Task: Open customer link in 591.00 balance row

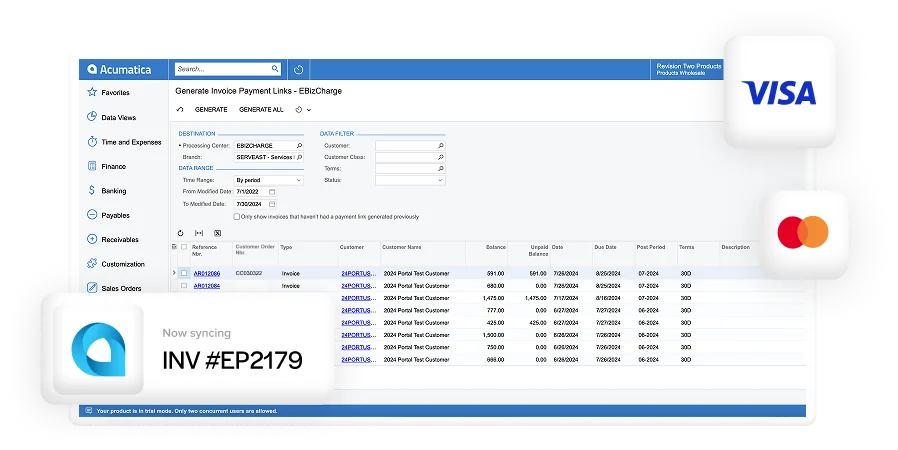Action: click(x=359, y=274)
